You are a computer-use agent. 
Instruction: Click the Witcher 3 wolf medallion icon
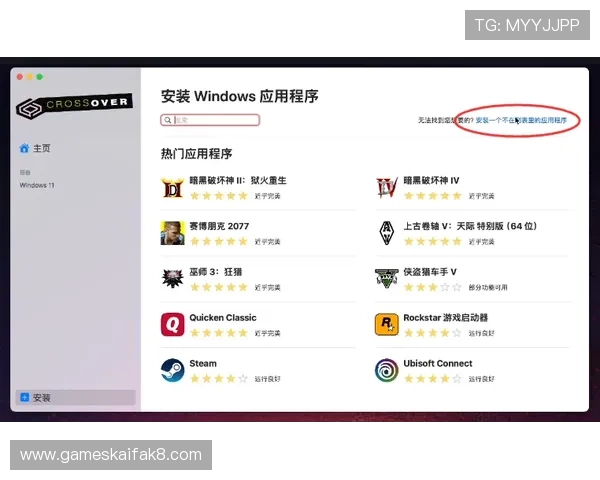click(172, 279)
